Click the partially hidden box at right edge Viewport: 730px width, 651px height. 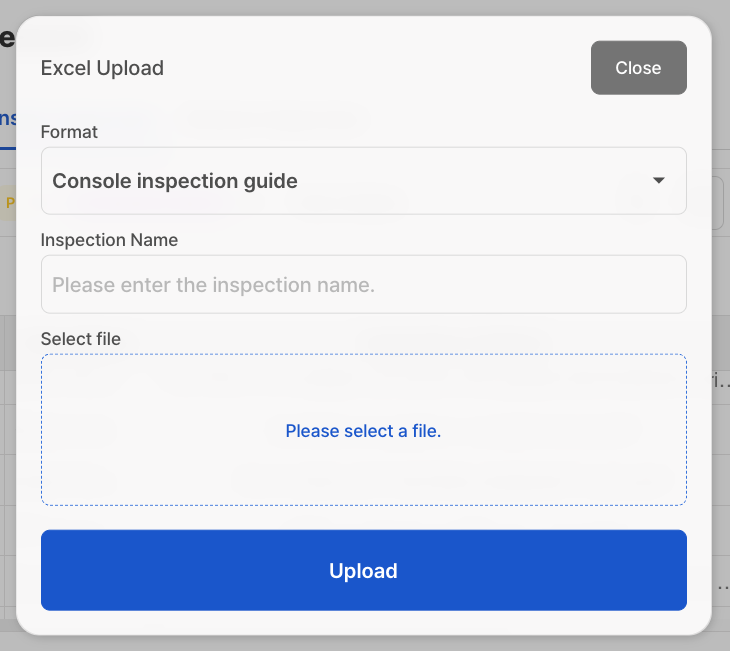pos(720,203)
